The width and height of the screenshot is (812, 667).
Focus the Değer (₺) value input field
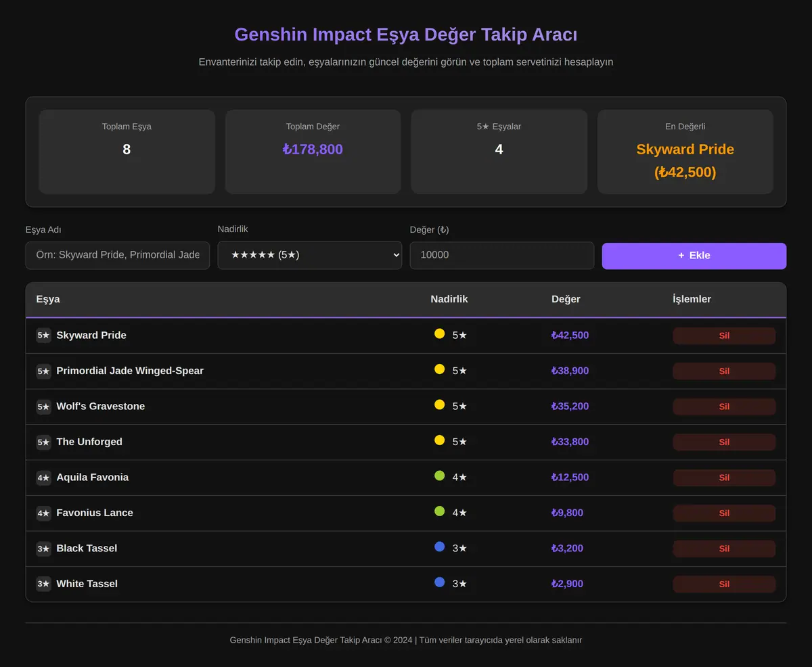pyautogui.click(x=502, y=256)
